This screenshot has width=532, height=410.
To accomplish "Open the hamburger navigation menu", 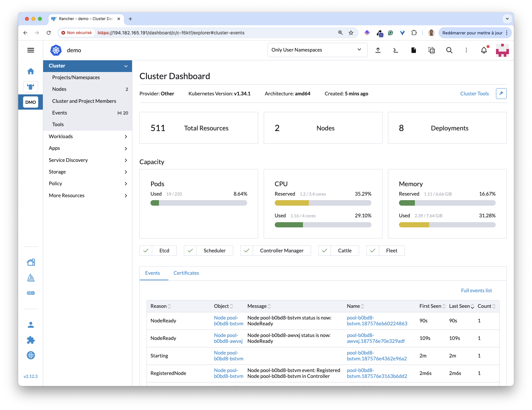I will click(x=31, y=50).
